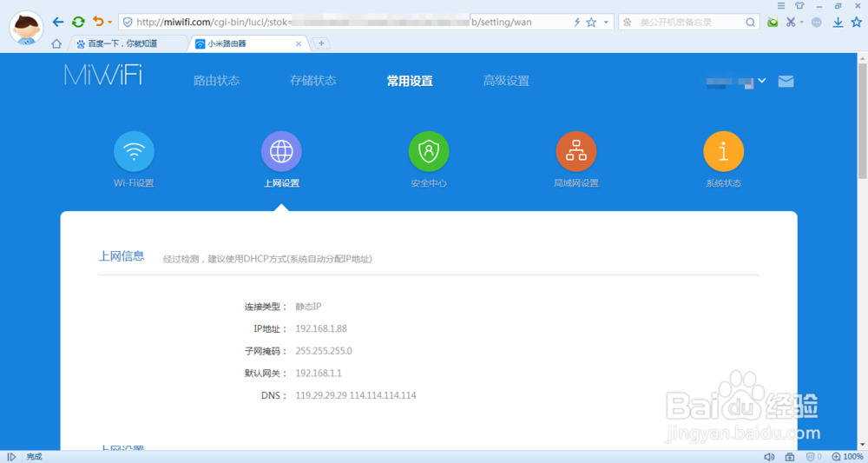Image resolution: width=868 pixels, height=463 pixels.
Task: Toggle the status bar sidebar panel icon
Action: point(11,457)
